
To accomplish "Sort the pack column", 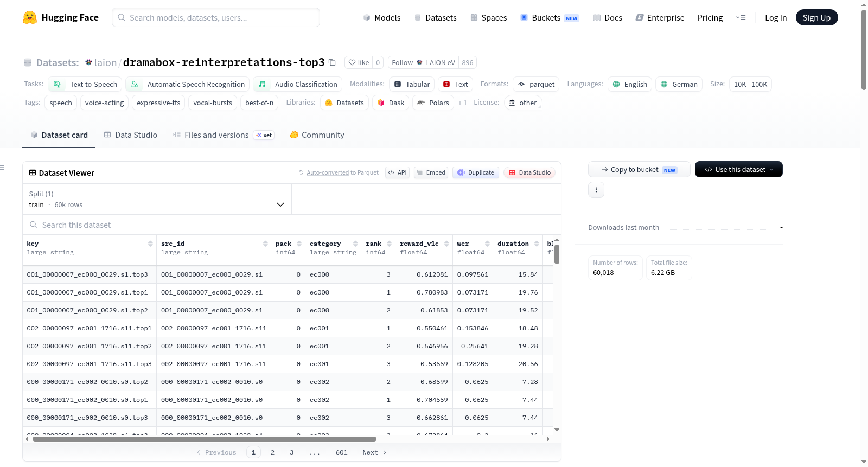I will point(299,244).
